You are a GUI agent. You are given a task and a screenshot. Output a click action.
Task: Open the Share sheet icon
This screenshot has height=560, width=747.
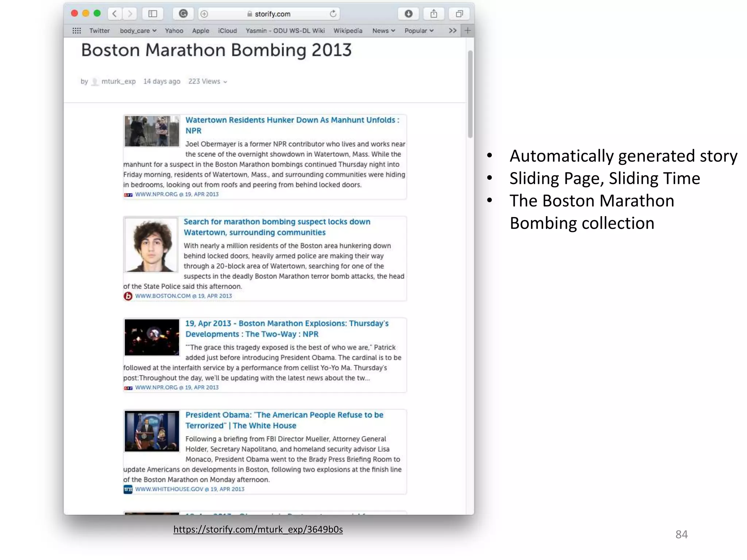point(434,14)
